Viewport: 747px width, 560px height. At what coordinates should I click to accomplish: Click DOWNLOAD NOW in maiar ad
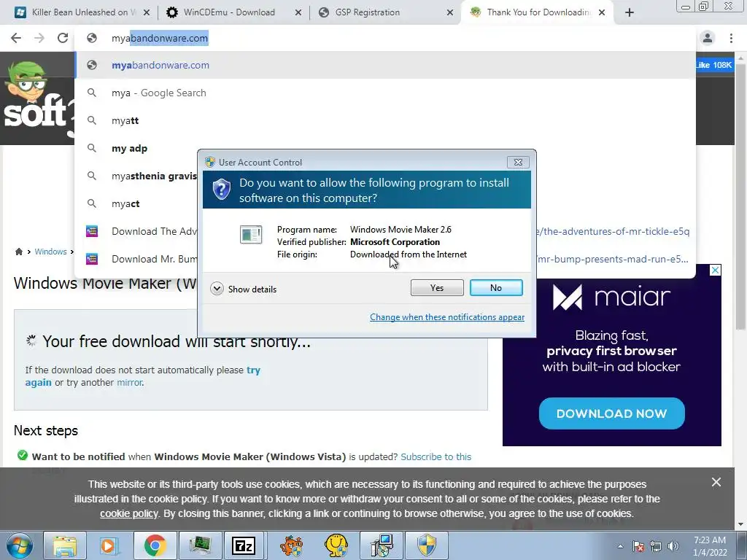[612, 413]
